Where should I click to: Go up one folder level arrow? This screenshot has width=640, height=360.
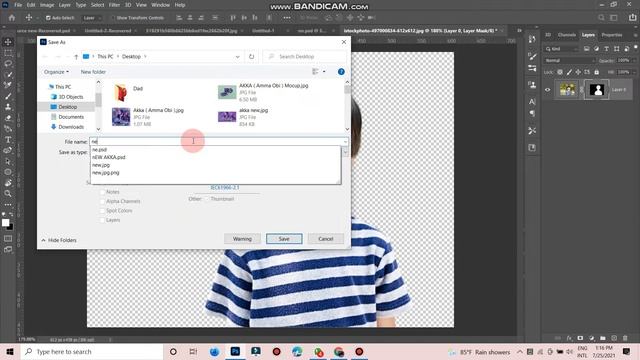coord(76,57)
